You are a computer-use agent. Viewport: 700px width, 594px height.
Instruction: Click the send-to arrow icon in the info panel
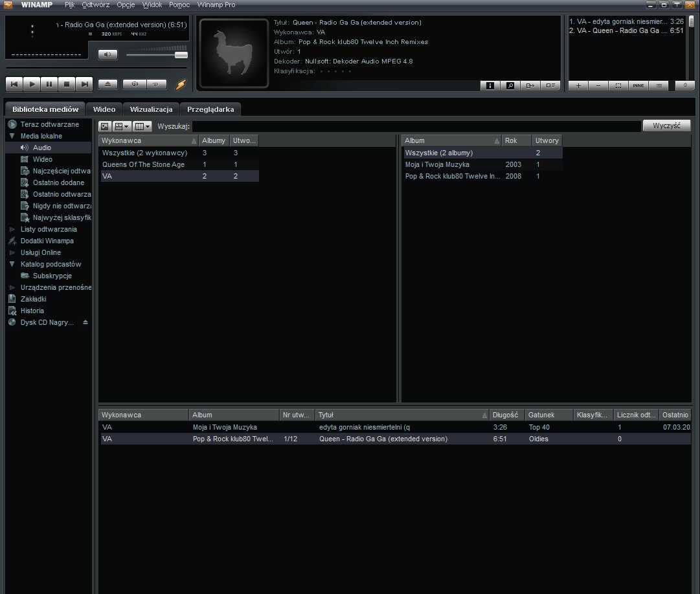(x=530, y=85)
